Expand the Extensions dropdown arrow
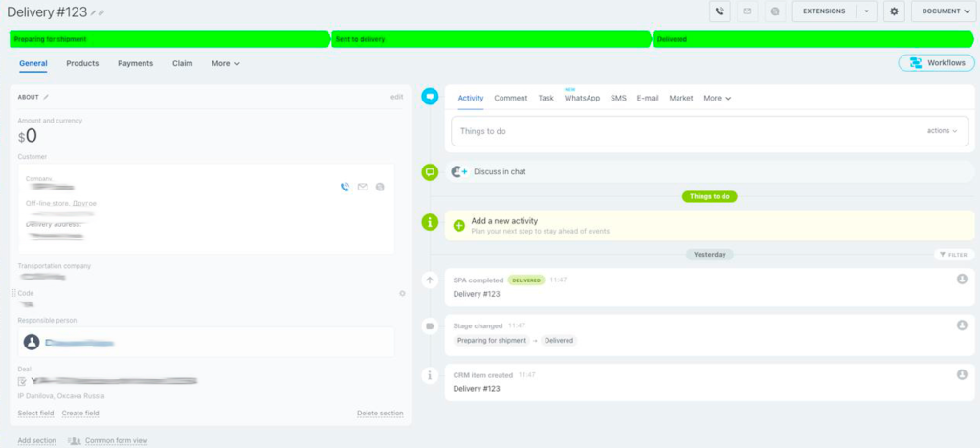 click(865, 11)
